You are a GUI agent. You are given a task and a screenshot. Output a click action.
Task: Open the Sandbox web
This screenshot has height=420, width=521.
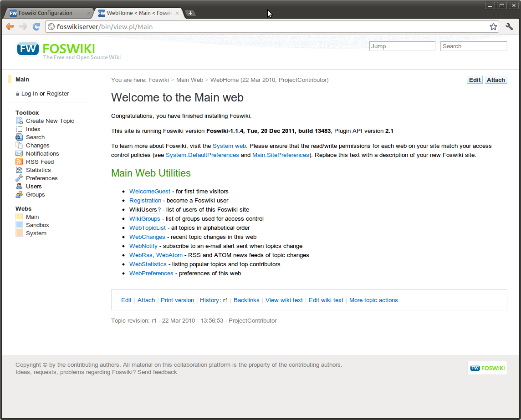pyautogui.click(x=37, y=225)
